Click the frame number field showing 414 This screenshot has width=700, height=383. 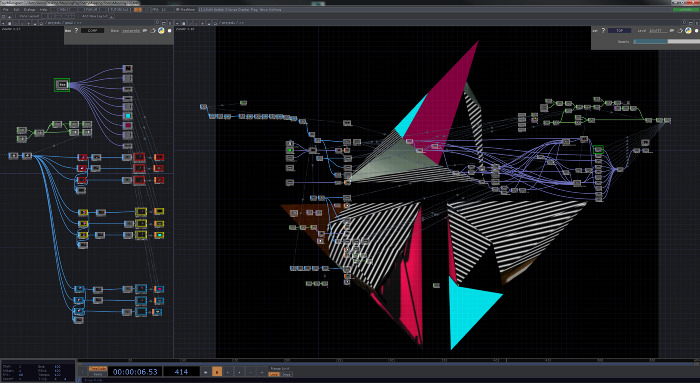181,371
